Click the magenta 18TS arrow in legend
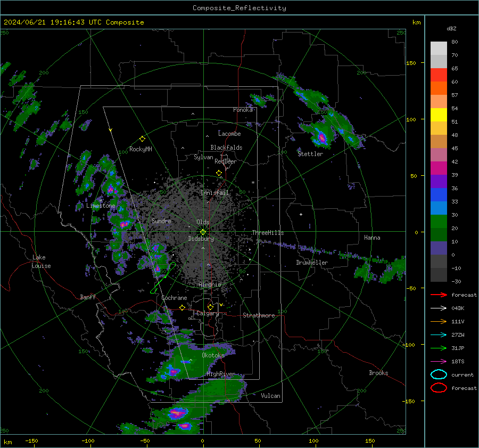This screenshot has width=479, height=448. pos(439,362)
